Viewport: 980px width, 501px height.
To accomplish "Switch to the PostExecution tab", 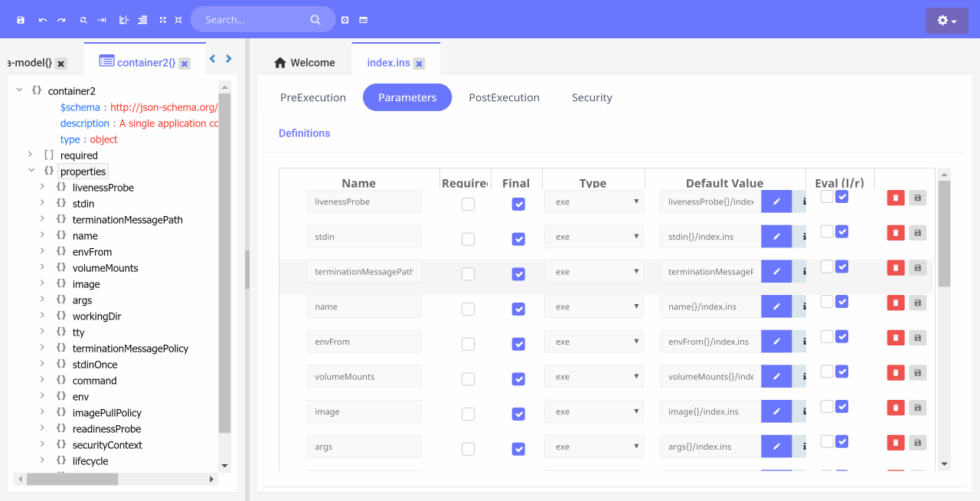I will (x=504, y=98).
